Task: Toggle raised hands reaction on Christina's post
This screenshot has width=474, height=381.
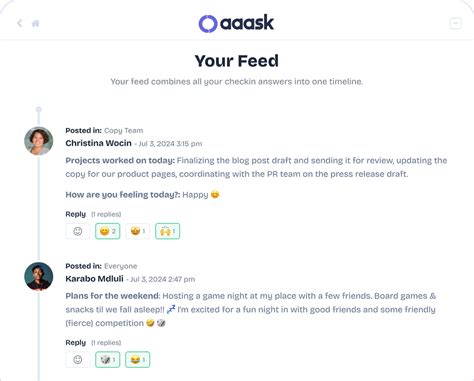Action: pos(167,231)
